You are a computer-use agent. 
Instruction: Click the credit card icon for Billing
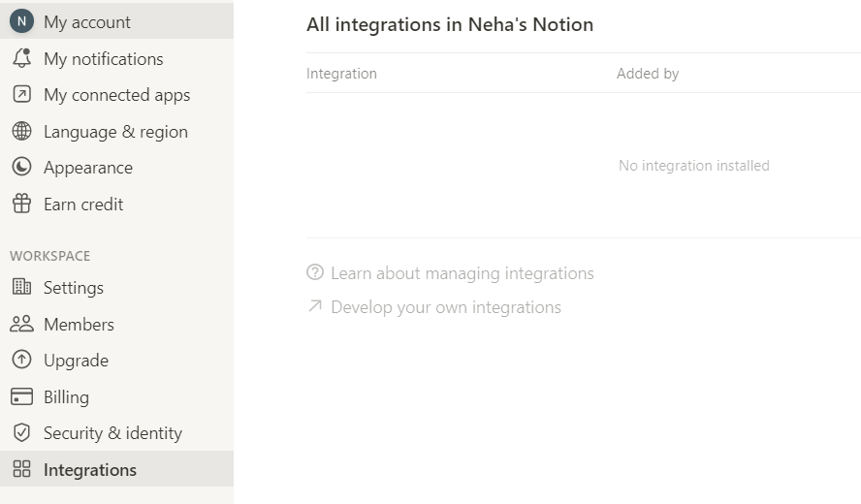tap(21, 397)
